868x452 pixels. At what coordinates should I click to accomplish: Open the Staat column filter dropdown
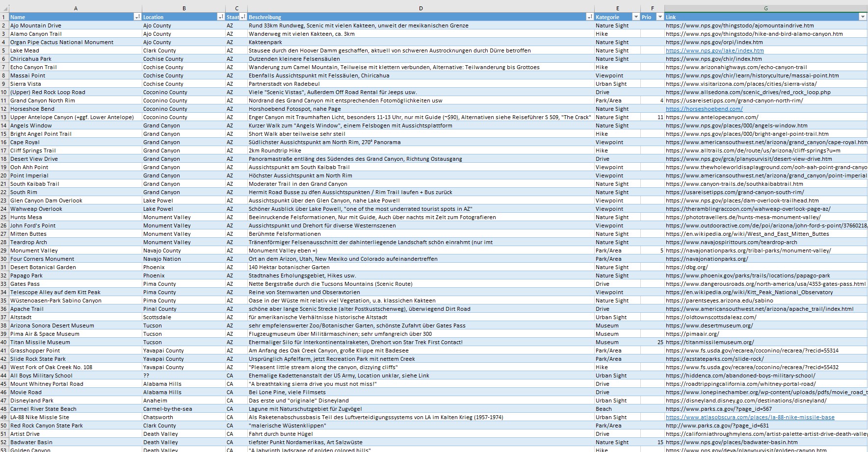point(243,17)
